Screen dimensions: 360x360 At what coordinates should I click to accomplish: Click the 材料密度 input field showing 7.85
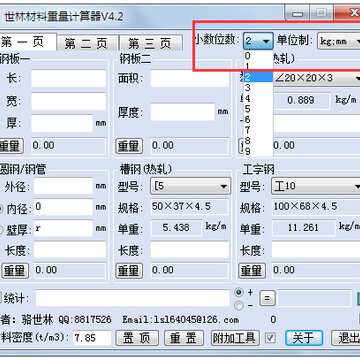pos(92,338)
